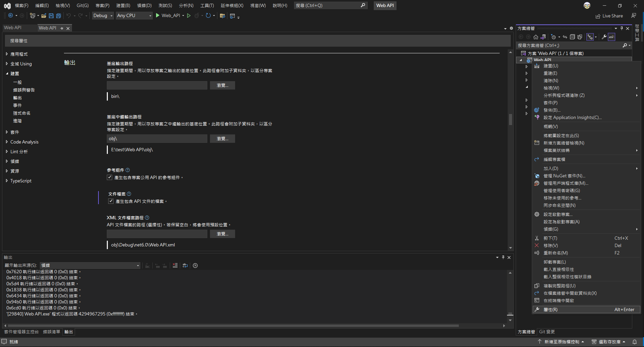Open Git(G) menu
The width and height of the screenshot is (644, 347).
pos(83,5)
